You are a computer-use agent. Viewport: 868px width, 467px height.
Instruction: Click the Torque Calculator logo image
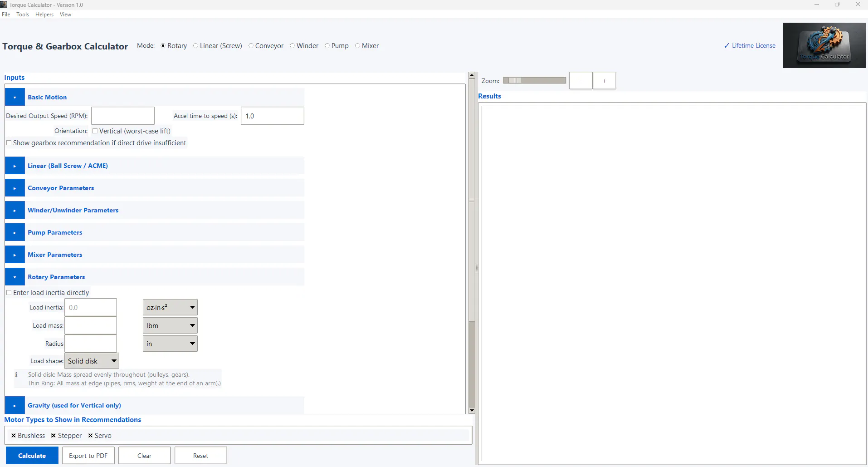(x=824, y=45)
